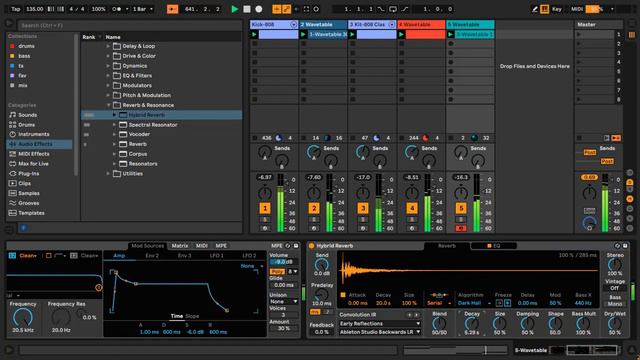Select the bass collection
This screenshot has height=360, width=640.
pos(24,56)
